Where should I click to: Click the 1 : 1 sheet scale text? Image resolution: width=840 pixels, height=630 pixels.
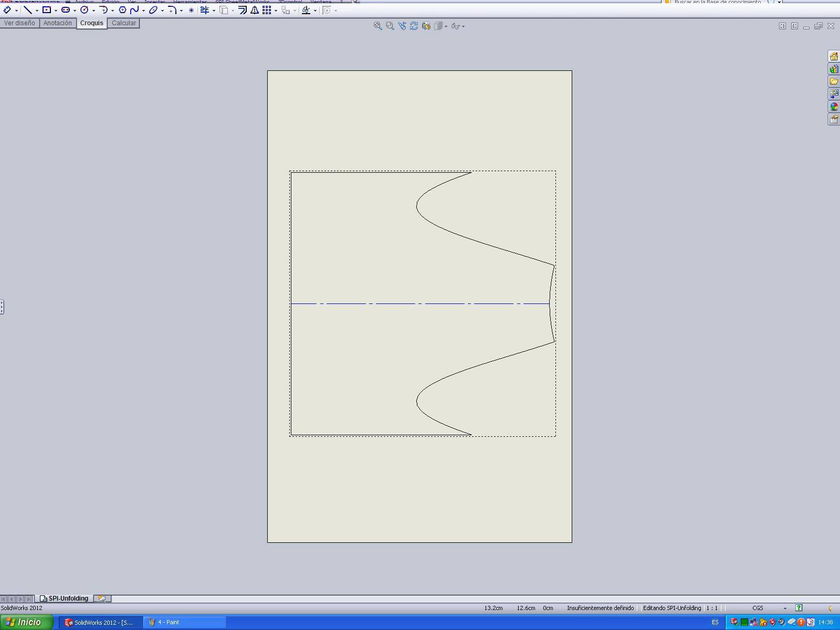click(712, 608)
